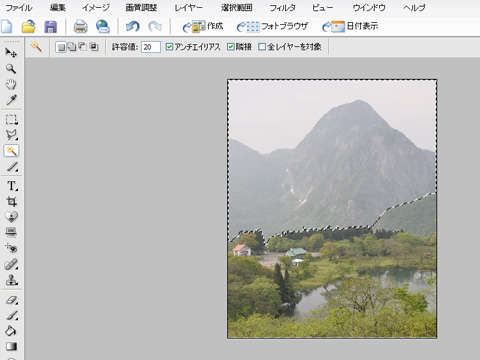Select the Zoom magnifier tool
Screen dimensions: 480x360
(x=11, y=69)
